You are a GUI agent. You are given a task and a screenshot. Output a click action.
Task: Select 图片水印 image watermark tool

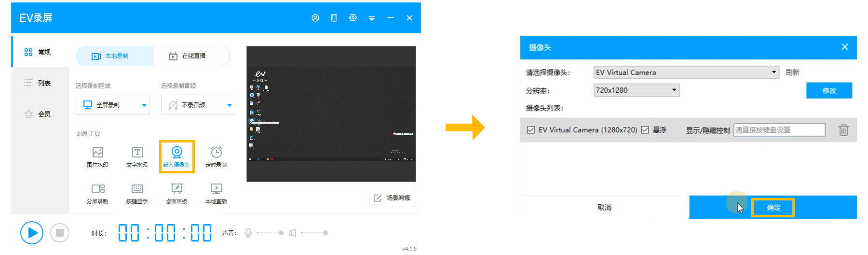pos(97,157)
